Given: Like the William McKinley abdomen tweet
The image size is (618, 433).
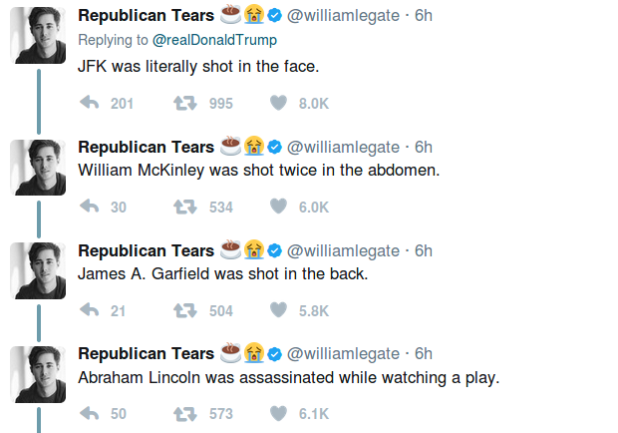Looking at the screenshot, I should click(278, 206).
